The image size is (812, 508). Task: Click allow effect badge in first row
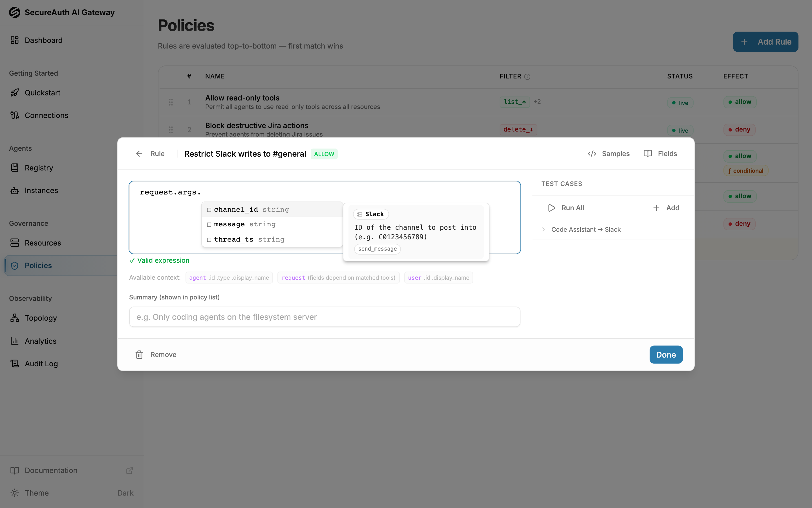740,102
